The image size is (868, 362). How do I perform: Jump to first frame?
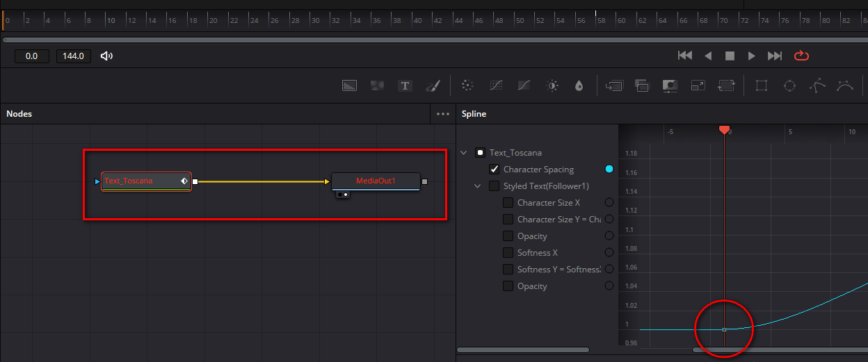pyautogui.click(x=685, y=56)
